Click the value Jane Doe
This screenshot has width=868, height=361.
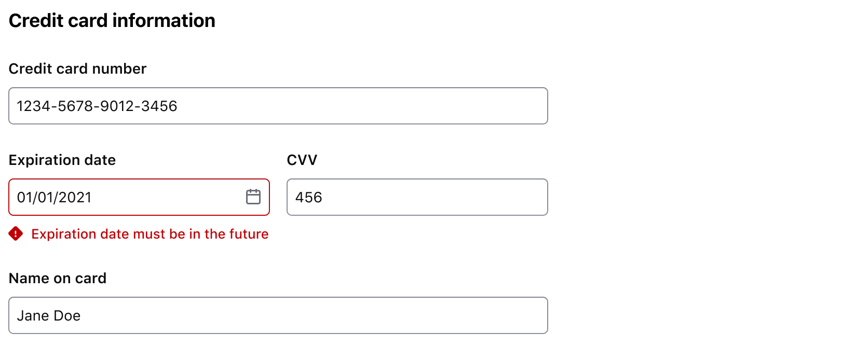coord(49,315)
